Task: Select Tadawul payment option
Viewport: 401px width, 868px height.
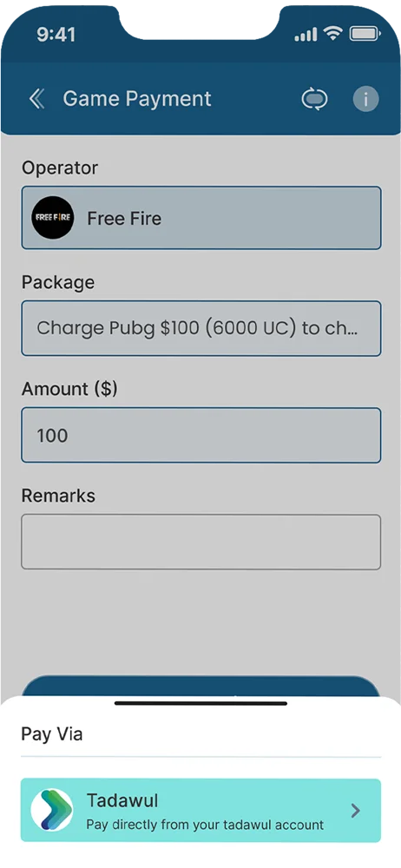Action: 201,810
